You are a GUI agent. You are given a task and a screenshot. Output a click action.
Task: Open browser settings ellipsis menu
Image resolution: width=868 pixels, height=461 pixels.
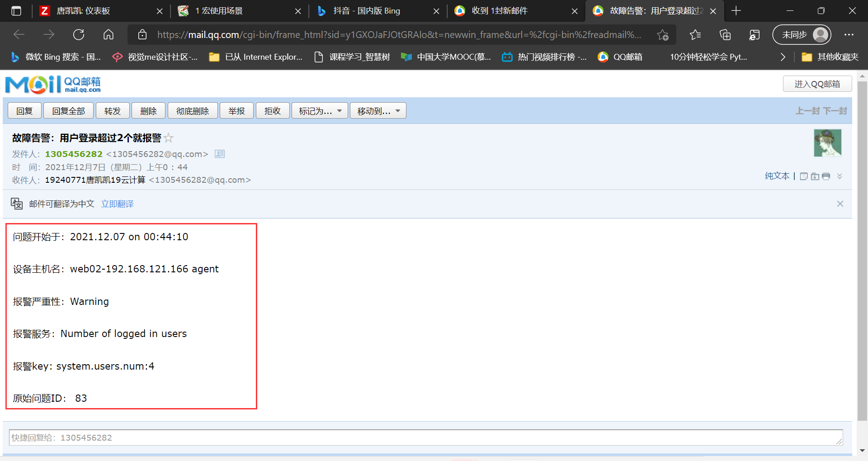[849, 35]
